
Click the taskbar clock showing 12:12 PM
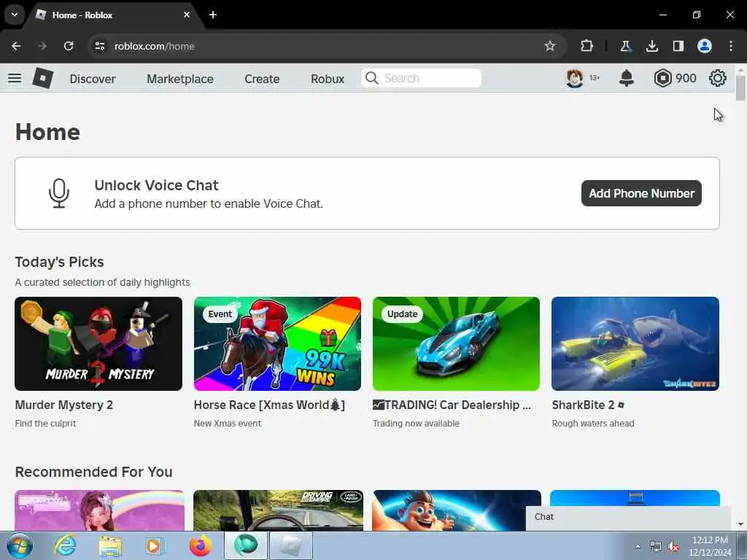pos(710,546)
